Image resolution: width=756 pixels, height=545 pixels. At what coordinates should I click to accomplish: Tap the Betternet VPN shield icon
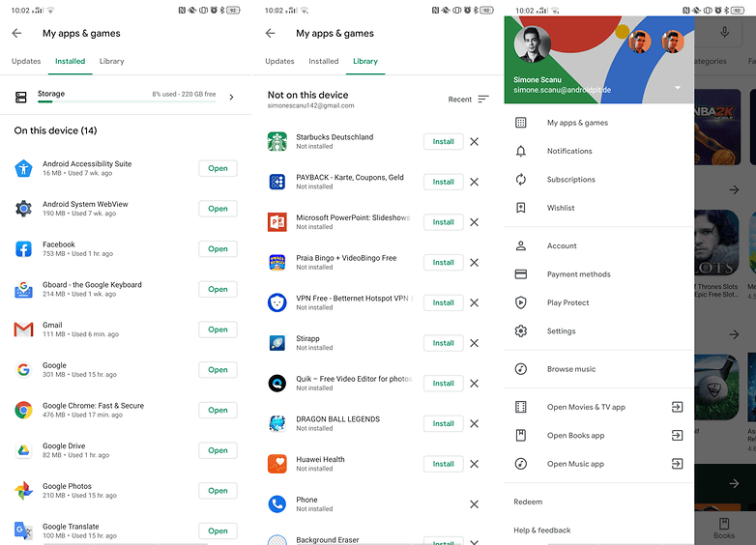click(277, 302)
